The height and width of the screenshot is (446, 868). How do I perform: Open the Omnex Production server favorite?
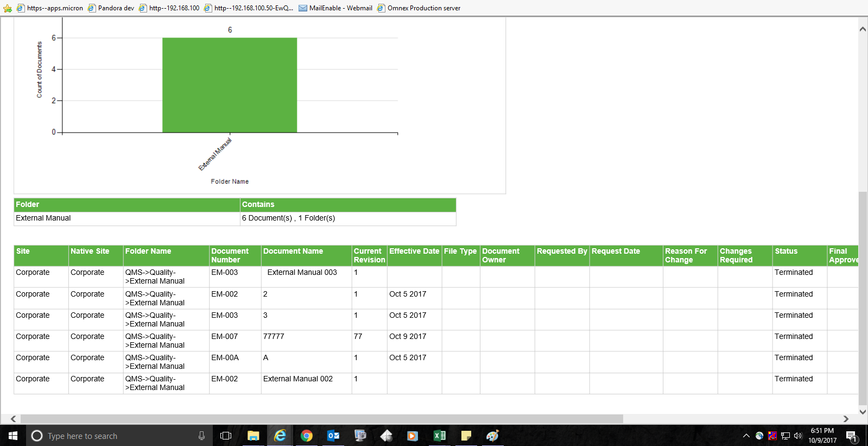[x=419, y=8]
